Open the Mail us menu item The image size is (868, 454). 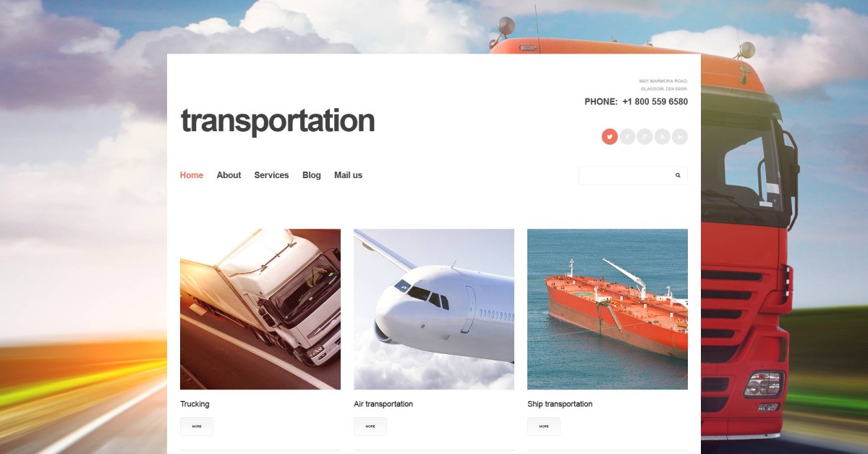pyautogui.click(x=348, y=175)
